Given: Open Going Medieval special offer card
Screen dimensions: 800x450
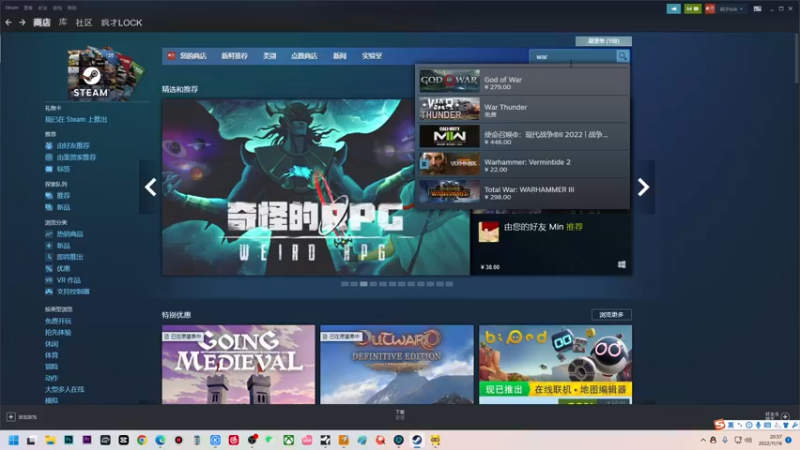Looking at the screenshot, I should click(238, 365).
